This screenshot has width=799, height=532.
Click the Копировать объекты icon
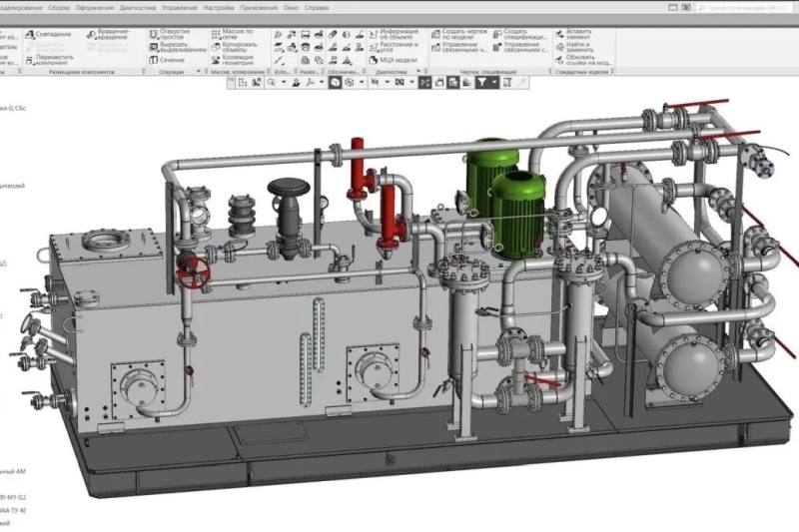pos(216,47)
